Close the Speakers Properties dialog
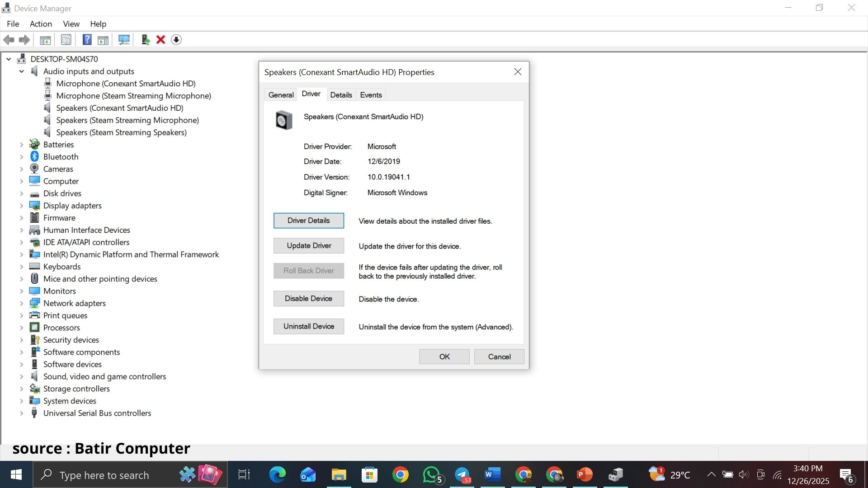This screenshot has width=868, height=488. 518,72
